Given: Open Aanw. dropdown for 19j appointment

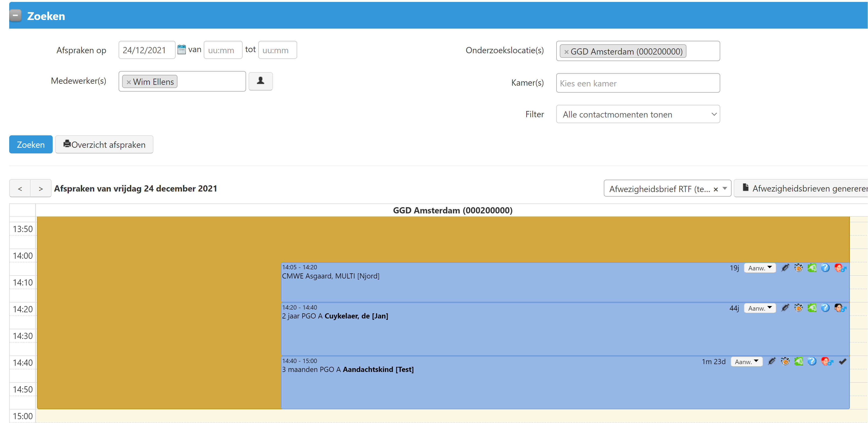Looking at the screenshot, I should [759, 268].
